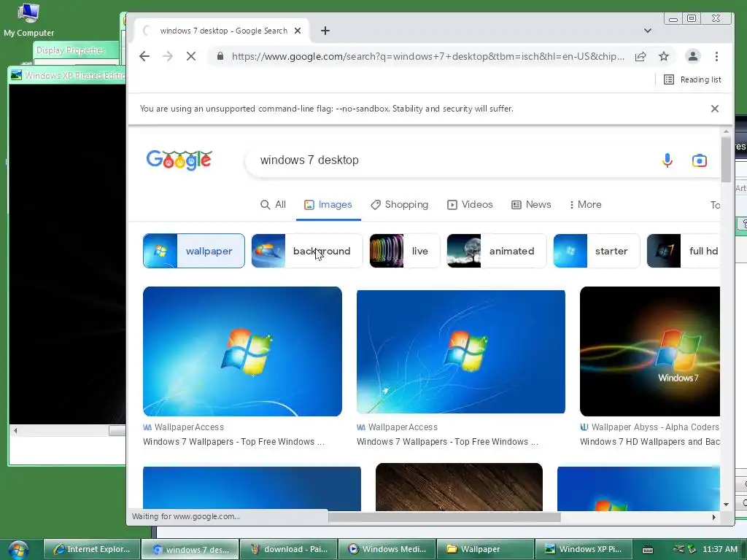Image resolution: width=747 pixels, height=560 pixels.
Task: Open the wooden texture wallpaper thumbnail
Action: [459, 486]
